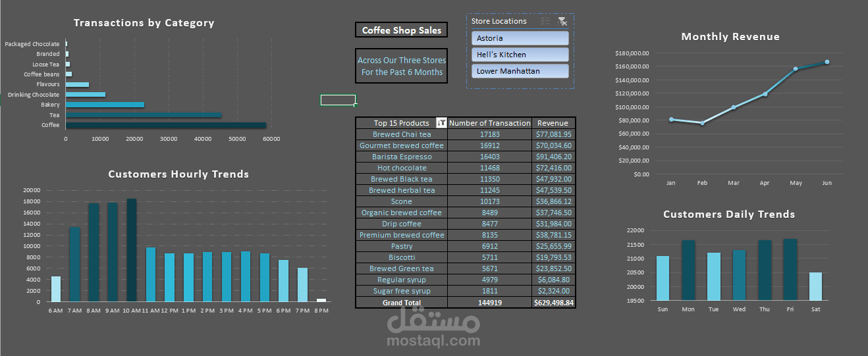Click the Number of Transaction column header
This screenshot has height=356, width=868.
pos(489,123)
